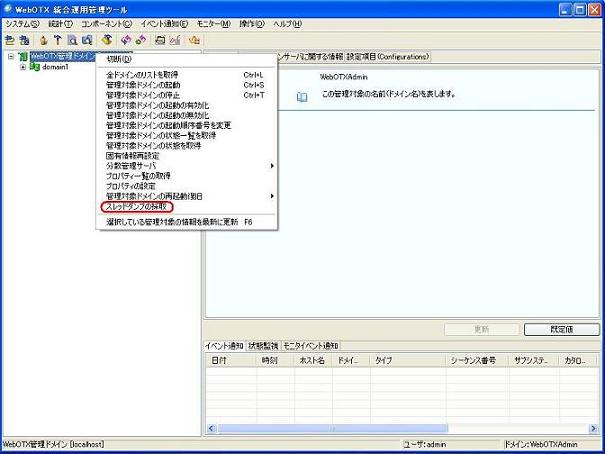Image resolution: width=605 pixels, height=454 pixels.
Task: Switch to モニタイベント通知 tab
Action: click(x=311, y=346)
